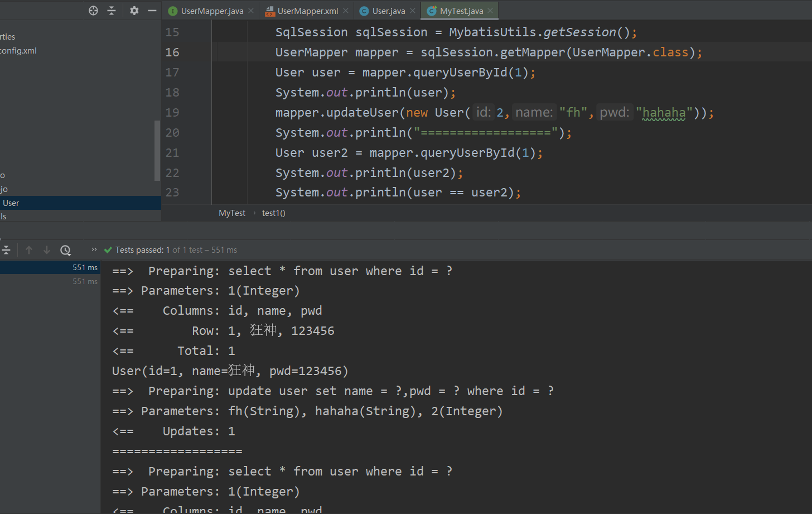This screenshot has width=812, height=514.
Task: Click line number 16 in gutter
Action: pyautogui.click(x=172, y=52)
